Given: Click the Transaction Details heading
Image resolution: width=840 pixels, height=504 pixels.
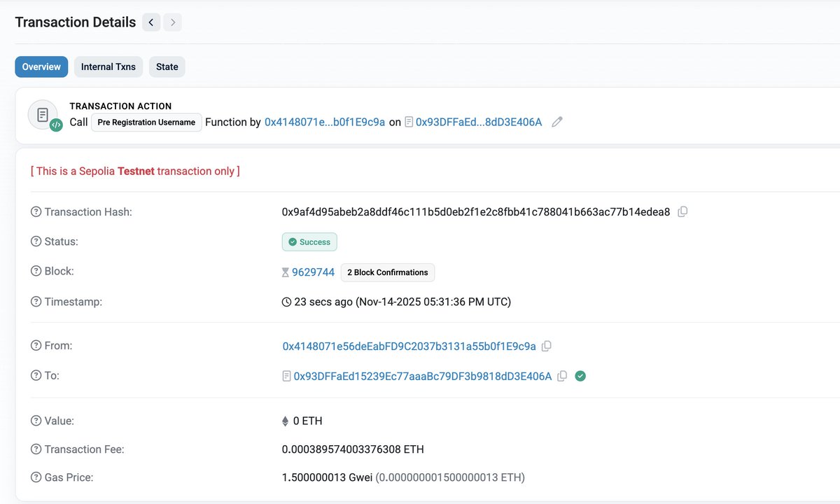Looking at the screenshot, I should [76, 22].
